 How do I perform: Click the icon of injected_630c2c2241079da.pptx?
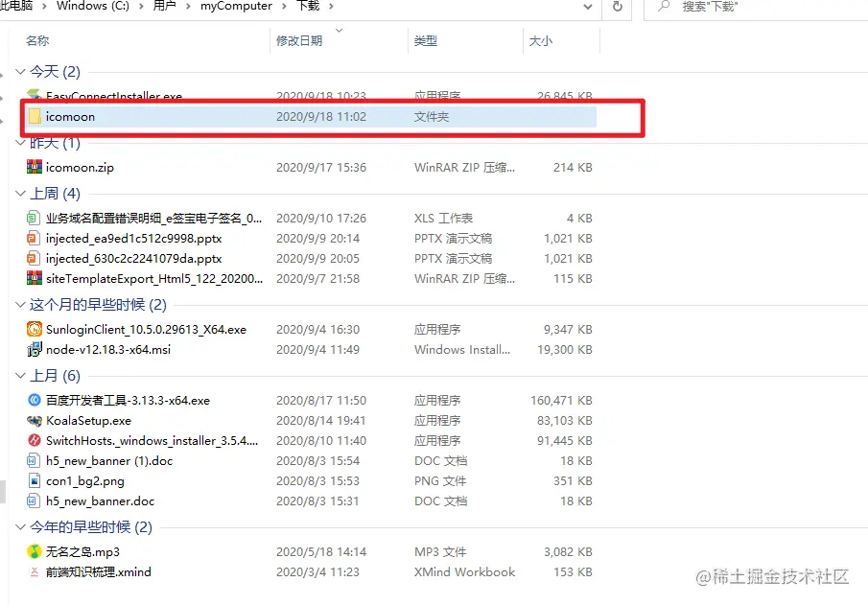tap(34, 258)
